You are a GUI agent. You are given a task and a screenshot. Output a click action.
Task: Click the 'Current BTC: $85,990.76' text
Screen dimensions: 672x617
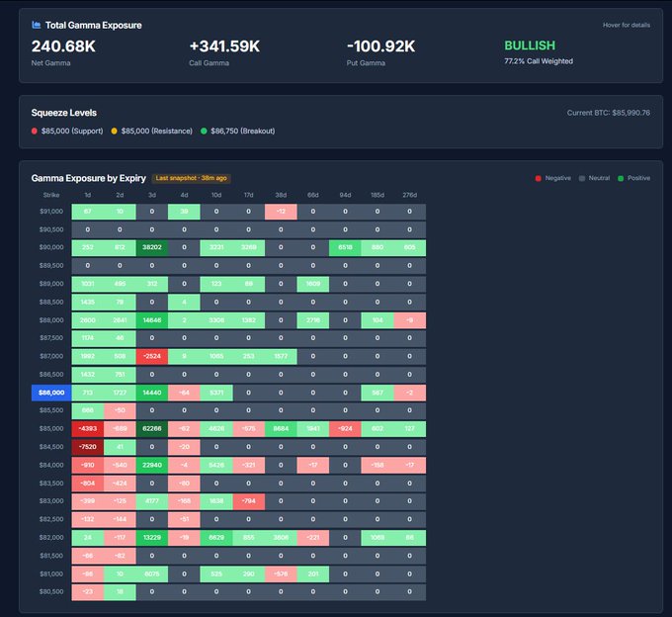click(x=609, y=113)
